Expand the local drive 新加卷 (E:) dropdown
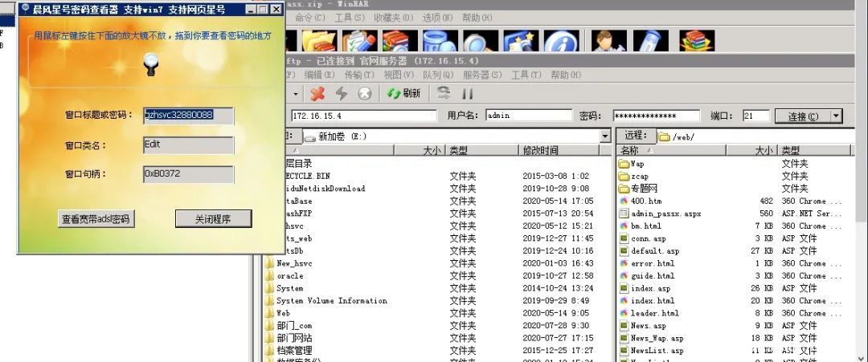 [x=605, y=136]
